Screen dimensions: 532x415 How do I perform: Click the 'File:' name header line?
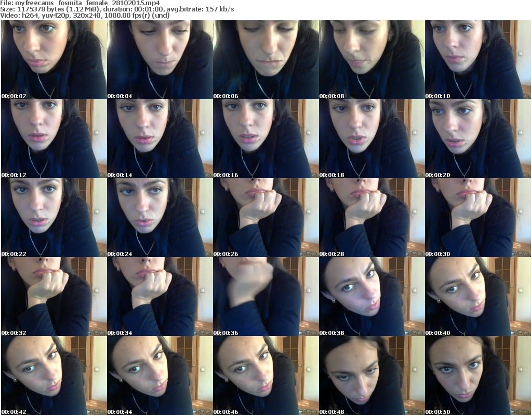click(80, 3)
